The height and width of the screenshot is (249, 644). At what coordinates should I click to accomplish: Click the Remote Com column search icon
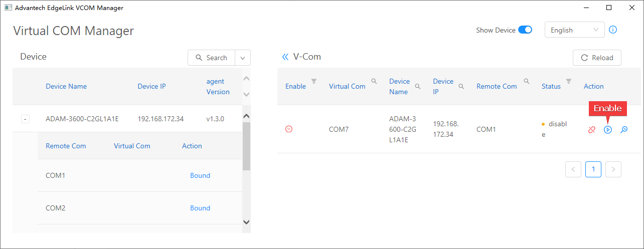tap(527, 81)
